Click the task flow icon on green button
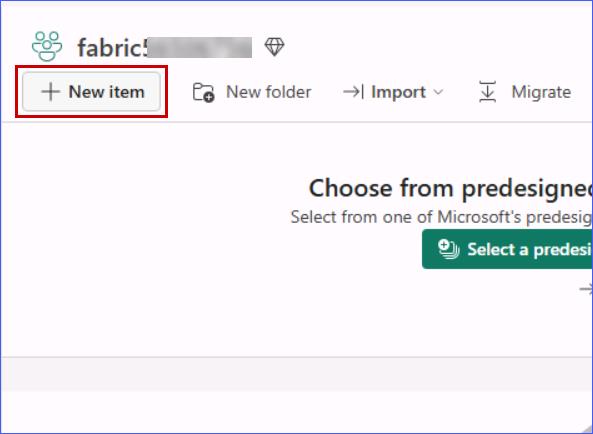 click(449, 249)
